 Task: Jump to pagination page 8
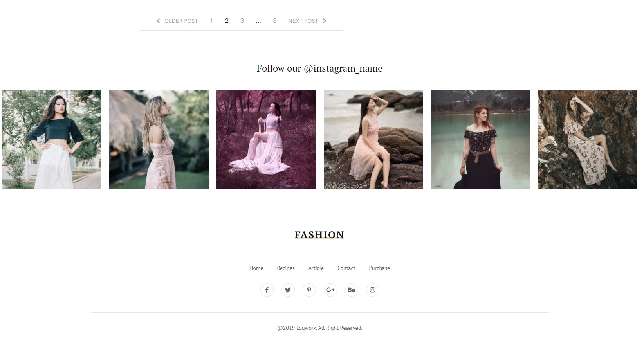[x=275, y=21]
